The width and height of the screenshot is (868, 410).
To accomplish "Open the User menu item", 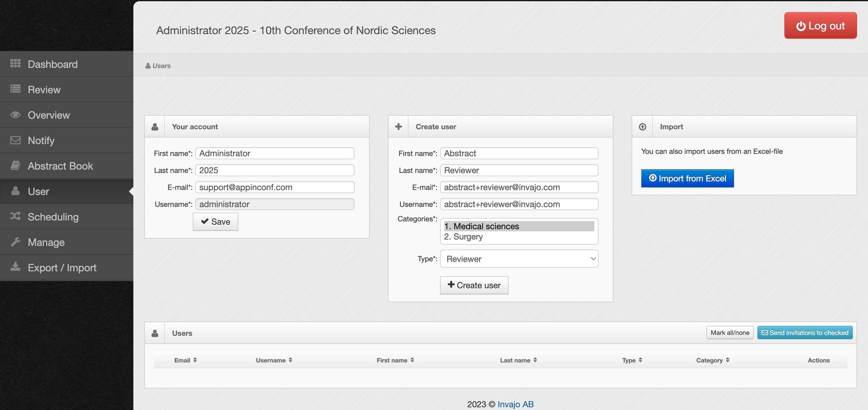I will [38, 191].
